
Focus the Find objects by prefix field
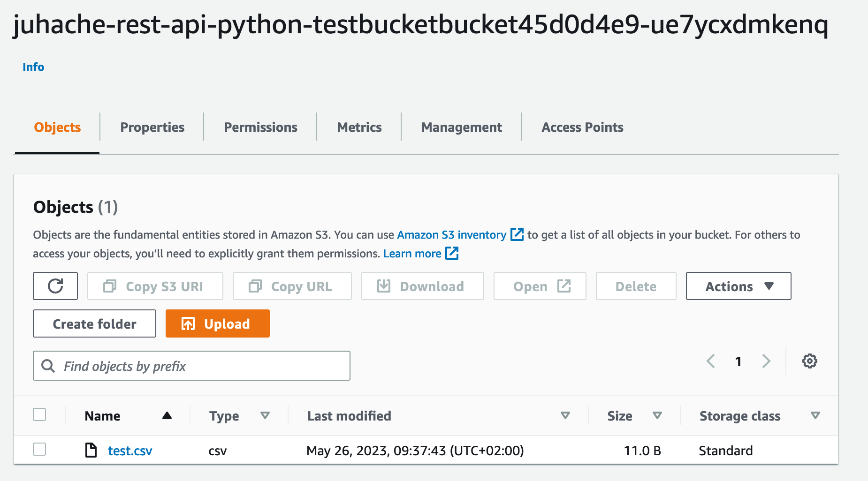tap(191, 366)
